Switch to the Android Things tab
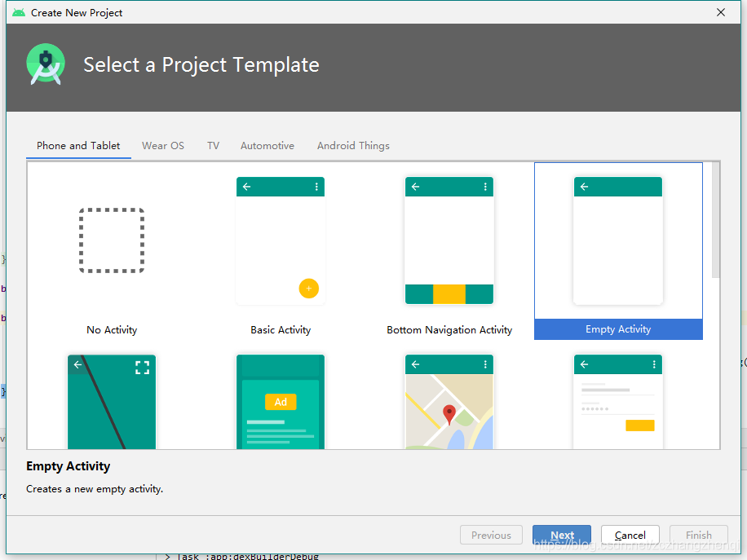The height and width of the screenshot is (560, 747). point(353,146)
